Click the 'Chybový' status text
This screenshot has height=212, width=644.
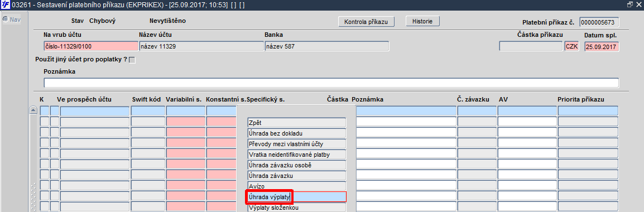[x=102, y=21]
